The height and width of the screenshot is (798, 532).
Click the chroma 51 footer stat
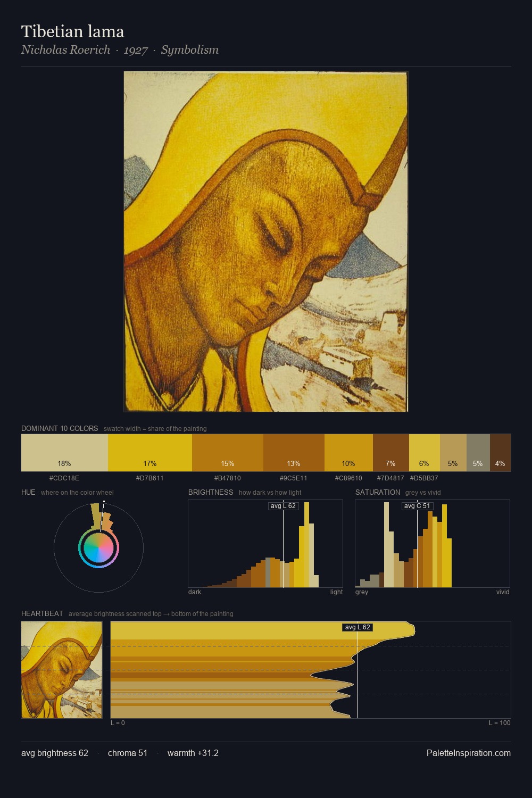pos(128,753)
